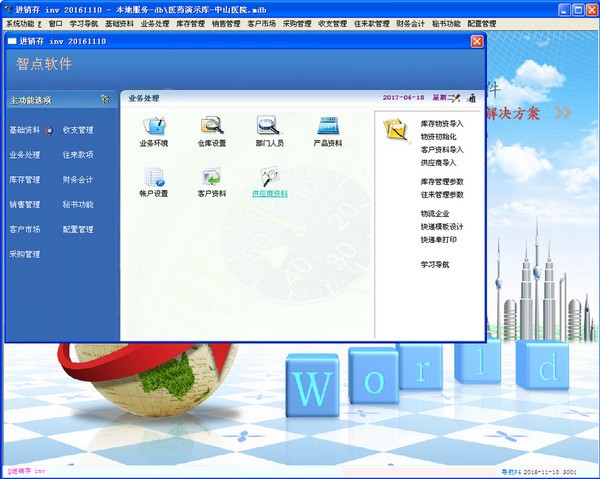Click the 库存物资导入 link
This screenshot has width=600, height=479.
[x=441, y=122]
